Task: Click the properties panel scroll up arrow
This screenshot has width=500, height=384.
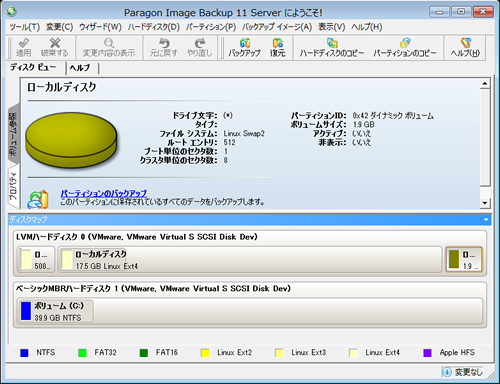Action: [x=485, y=84]
